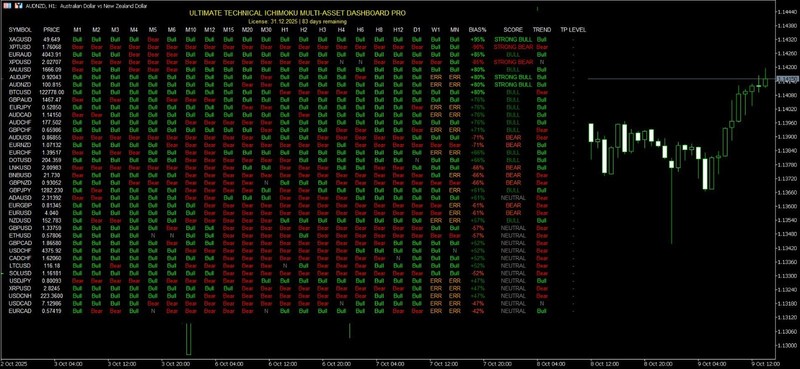
Task: Select the LNKUSD symbol row
Action: point(20,168)
